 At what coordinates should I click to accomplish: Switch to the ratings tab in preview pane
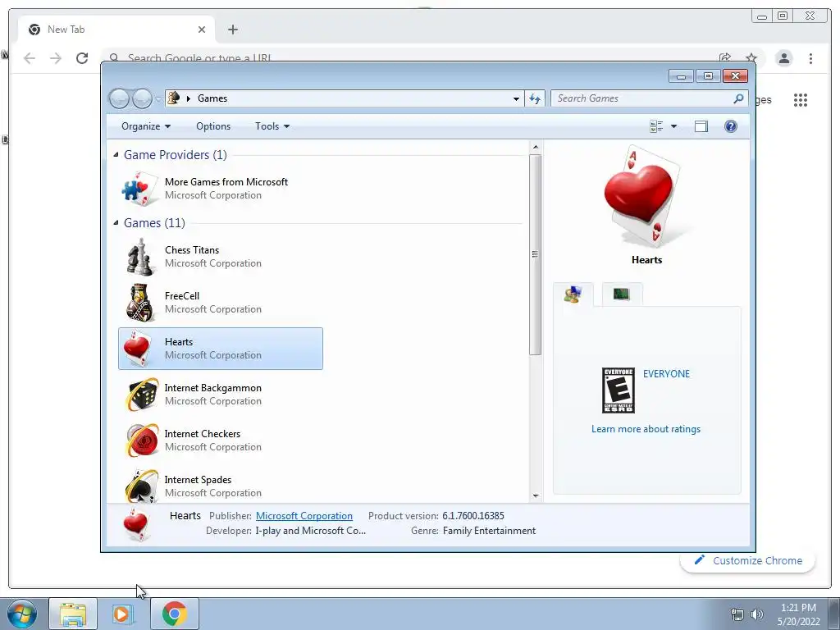click(573, 294)
